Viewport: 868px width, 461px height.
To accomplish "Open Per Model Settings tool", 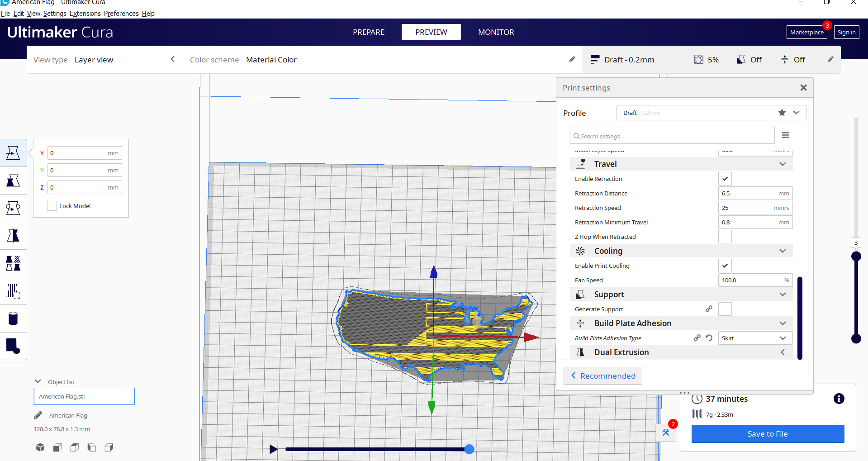I will coord(13,263).
